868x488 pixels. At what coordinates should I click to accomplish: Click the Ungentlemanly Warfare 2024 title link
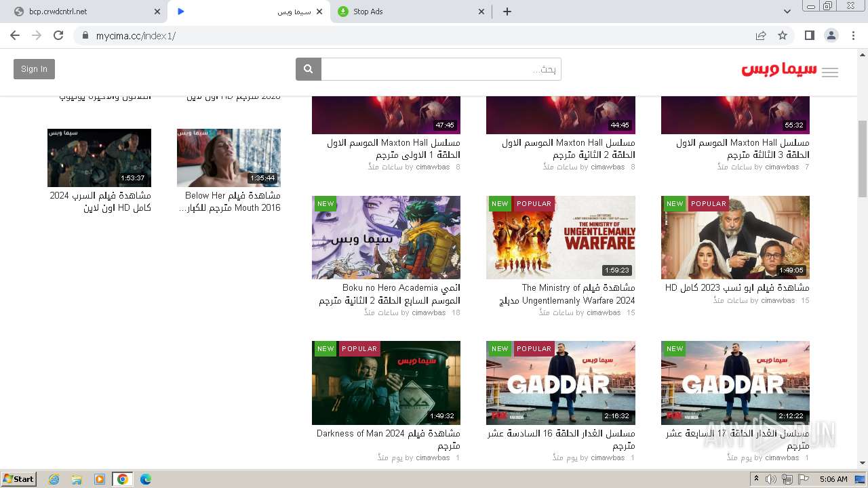[x=567, y=294]
